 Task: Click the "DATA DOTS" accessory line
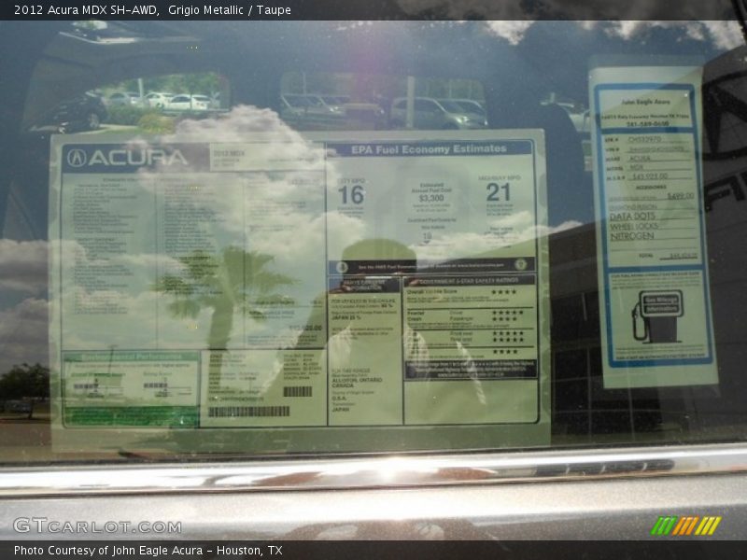click(x=632, y=217)
